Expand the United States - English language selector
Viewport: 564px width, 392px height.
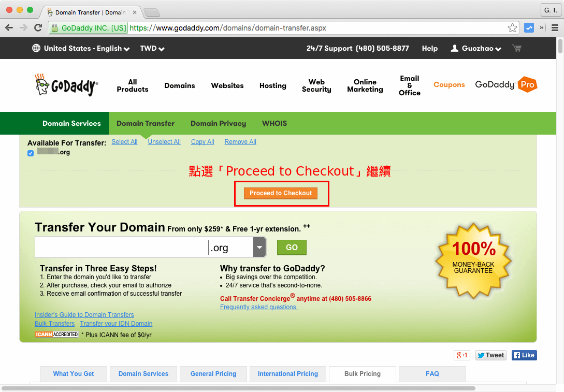(80, 48)
